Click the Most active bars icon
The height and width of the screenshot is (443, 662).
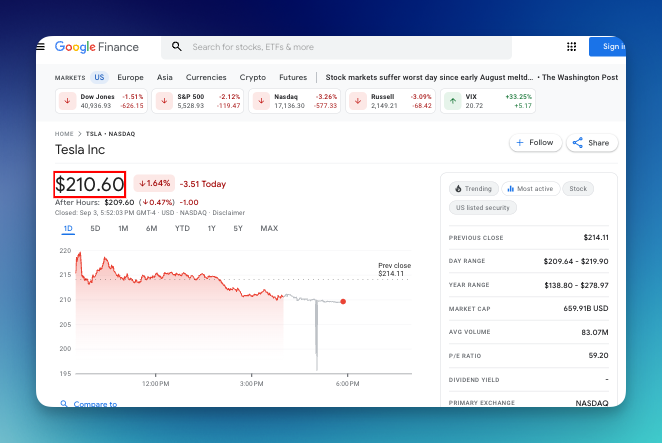510,189
